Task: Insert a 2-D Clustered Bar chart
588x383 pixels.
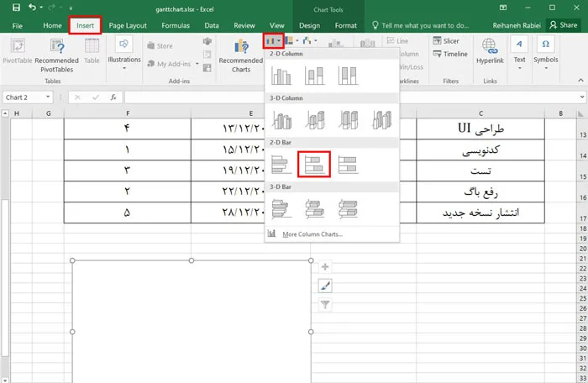Action: [x=281, y=163]
